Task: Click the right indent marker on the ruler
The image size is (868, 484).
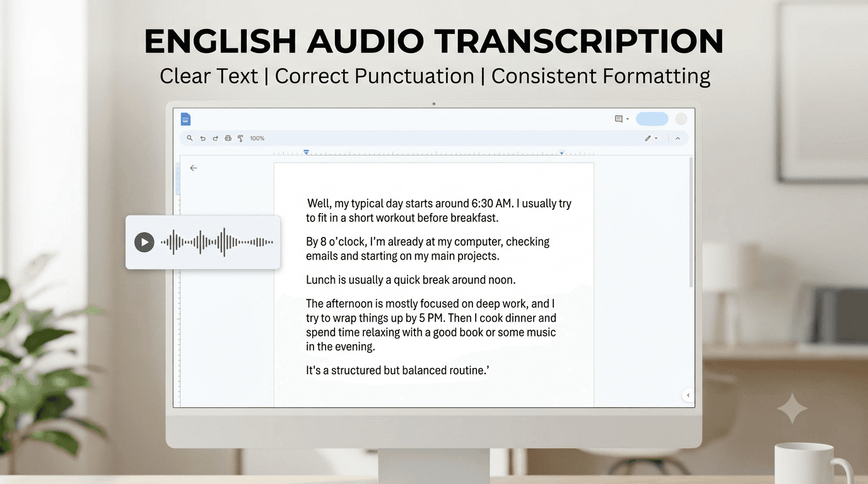Action: point(561,153)
